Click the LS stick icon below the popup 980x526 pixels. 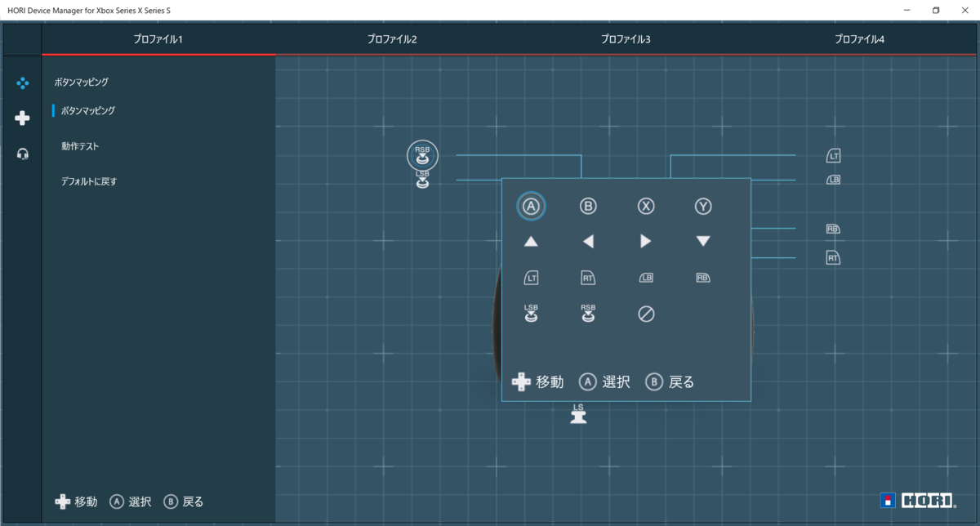578,413
